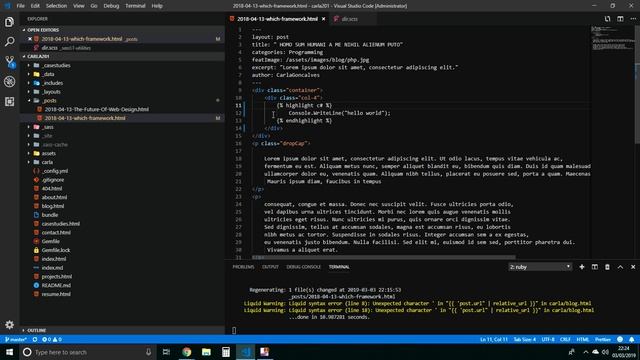Open the Source Control view
The image size is (640, 360).
(x=9, y=62)
